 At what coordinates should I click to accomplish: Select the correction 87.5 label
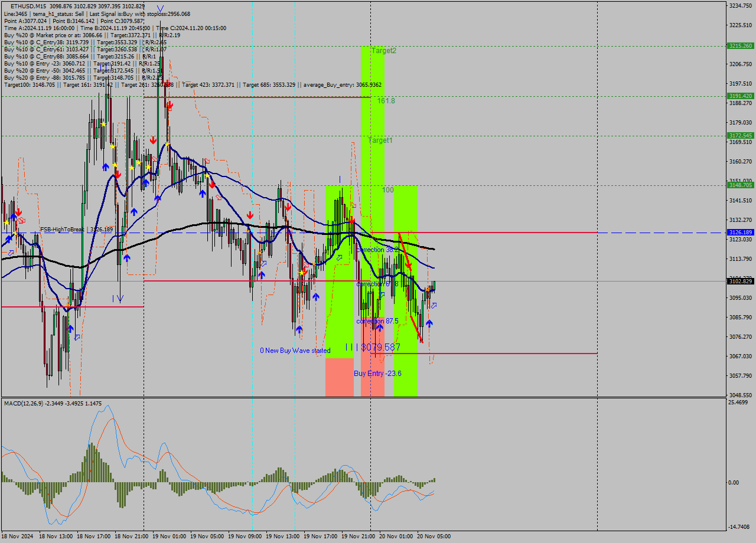click(x=377, y=321)
